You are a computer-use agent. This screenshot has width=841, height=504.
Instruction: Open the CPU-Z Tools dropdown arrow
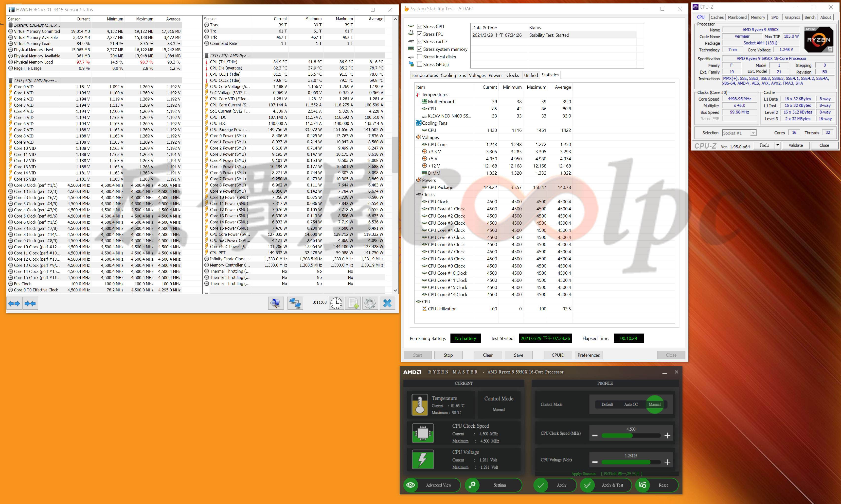pos(777,145)
